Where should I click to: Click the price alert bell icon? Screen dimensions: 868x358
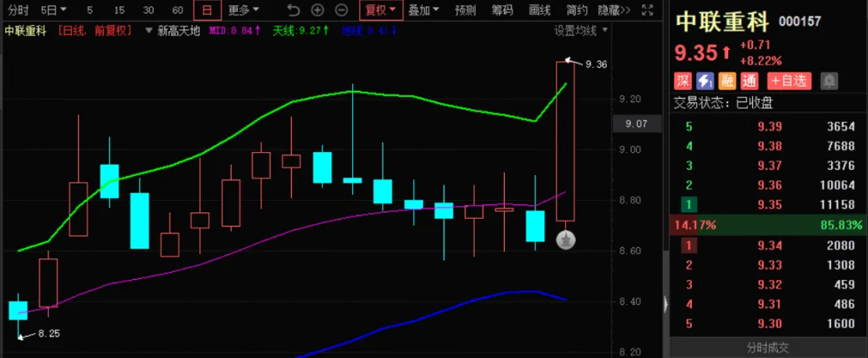[x=829, y=81]
